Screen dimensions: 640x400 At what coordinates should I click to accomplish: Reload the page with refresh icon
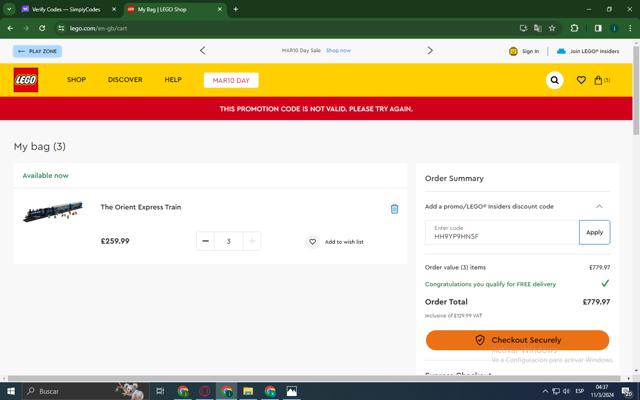(x=42, y=28)
